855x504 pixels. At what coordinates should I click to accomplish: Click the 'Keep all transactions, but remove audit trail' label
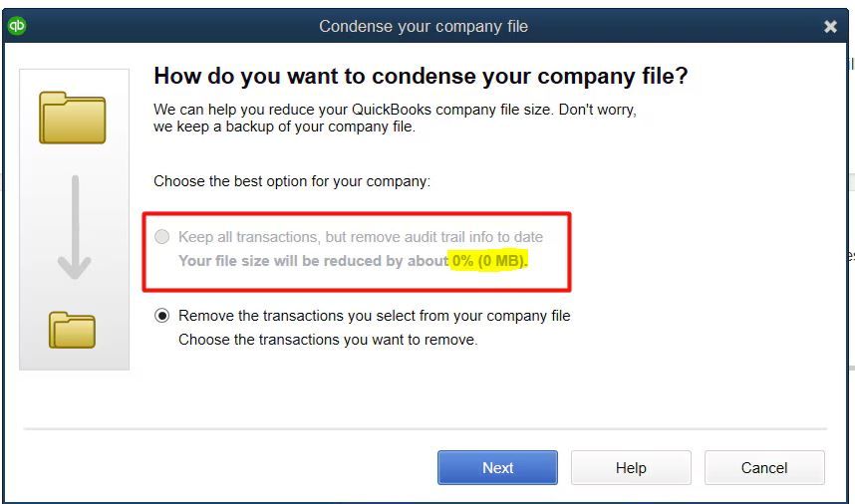tap(361, 237)
